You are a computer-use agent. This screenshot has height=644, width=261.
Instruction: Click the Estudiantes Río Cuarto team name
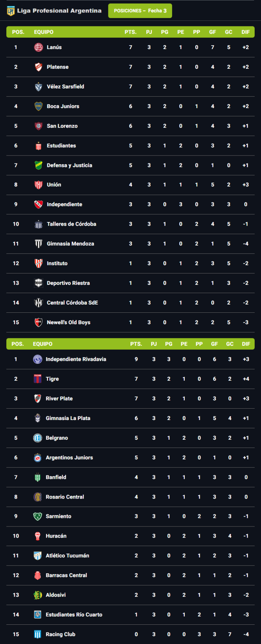point(74,615)
